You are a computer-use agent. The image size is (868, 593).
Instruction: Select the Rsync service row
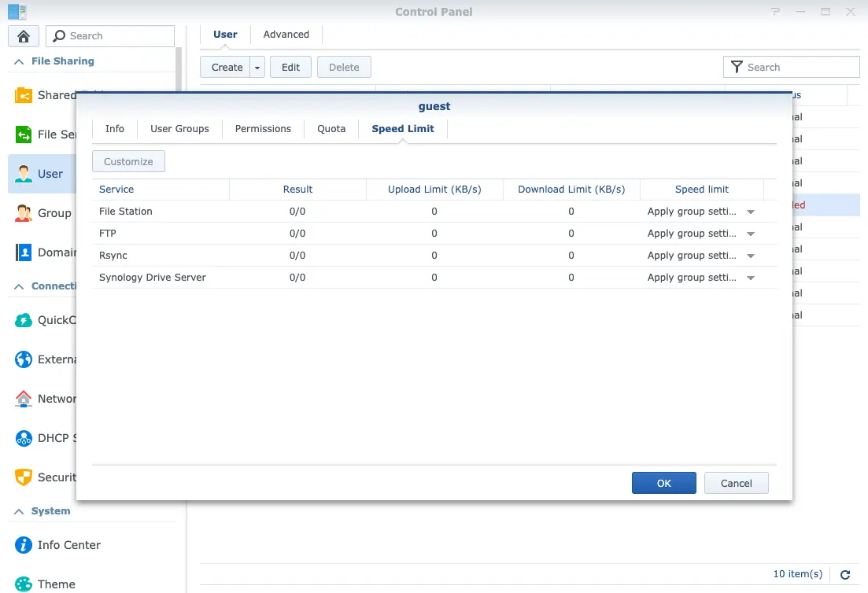pyautogui.click(x=434, y=256)
